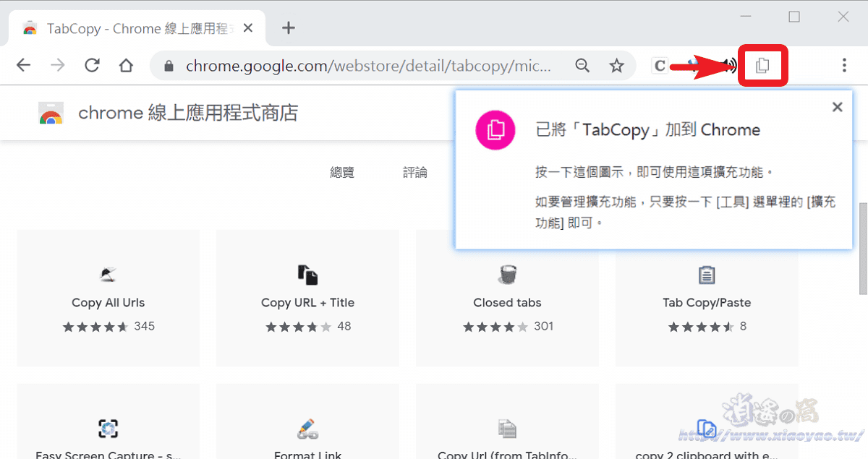Click the TabCopy tab favicon
The height and width of the screenshot is (459, 868).
30,29
